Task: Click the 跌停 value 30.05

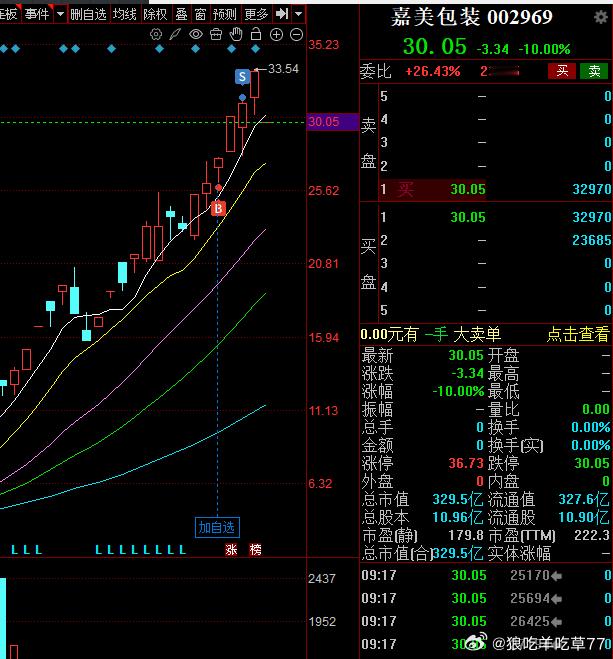Action: coord(592,463)
